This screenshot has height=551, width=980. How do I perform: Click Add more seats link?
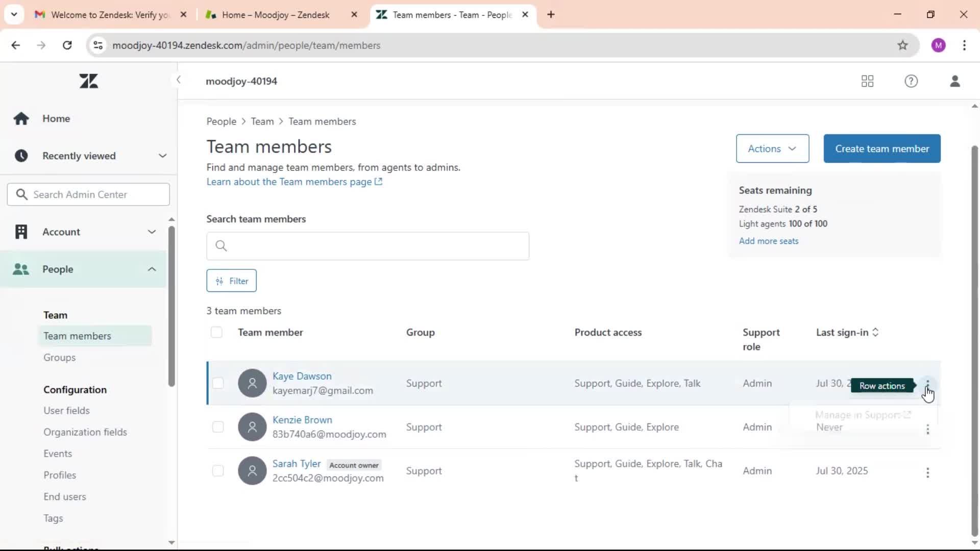[769, 241]
